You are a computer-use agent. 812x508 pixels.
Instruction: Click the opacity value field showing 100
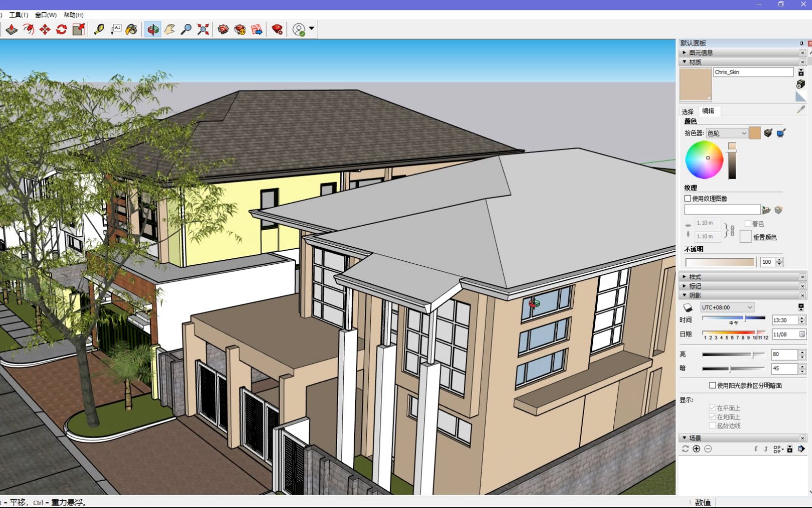tap(769, 262)
